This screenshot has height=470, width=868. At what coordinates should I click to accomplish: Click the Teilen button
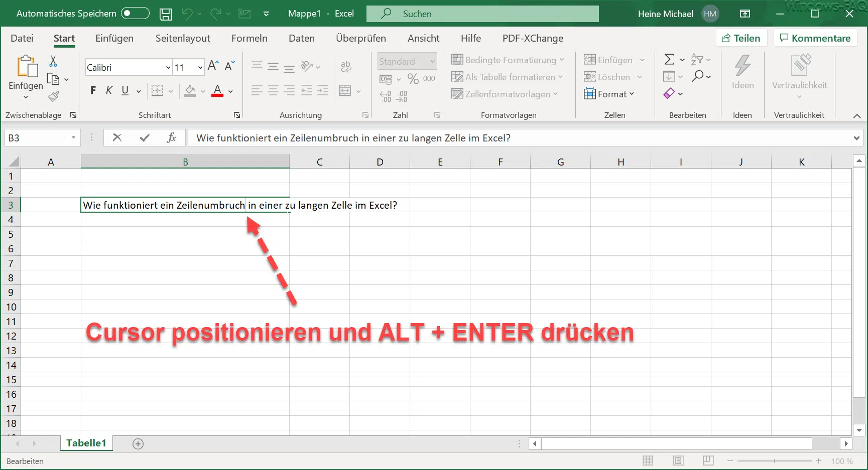point(741,38)
